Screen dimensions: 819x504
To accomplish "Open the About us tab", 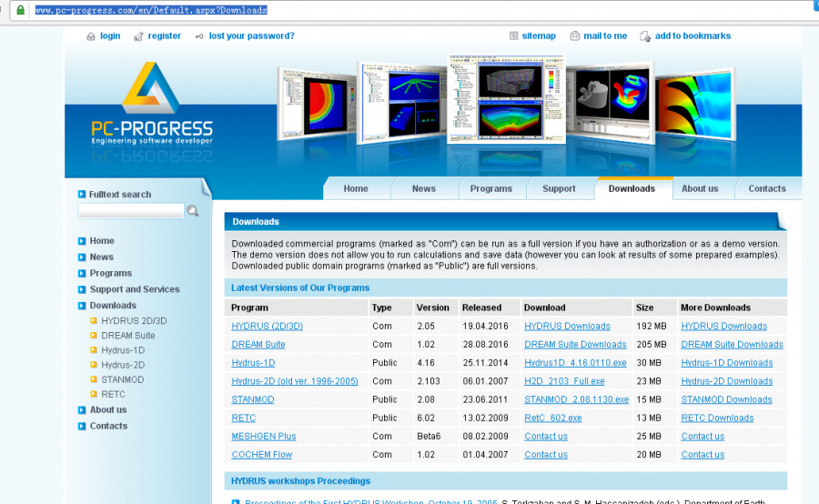I will click(700, 188).
